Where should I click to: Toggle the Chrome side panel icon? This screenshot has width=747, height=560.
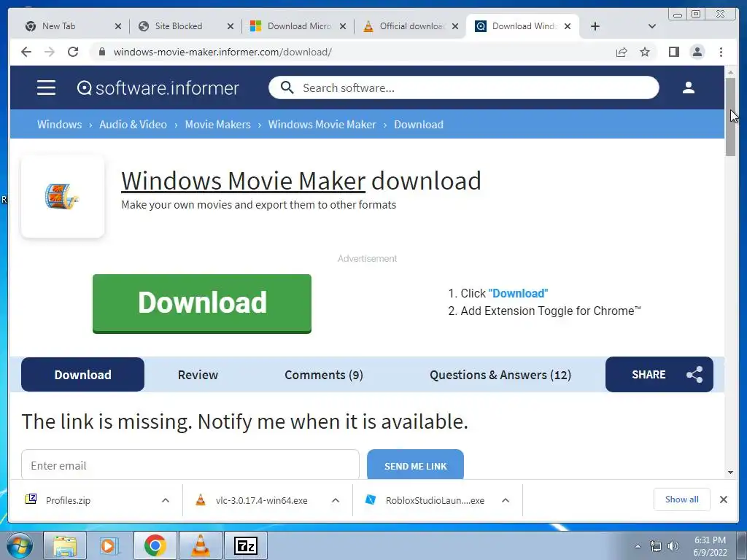coord(673,52)
